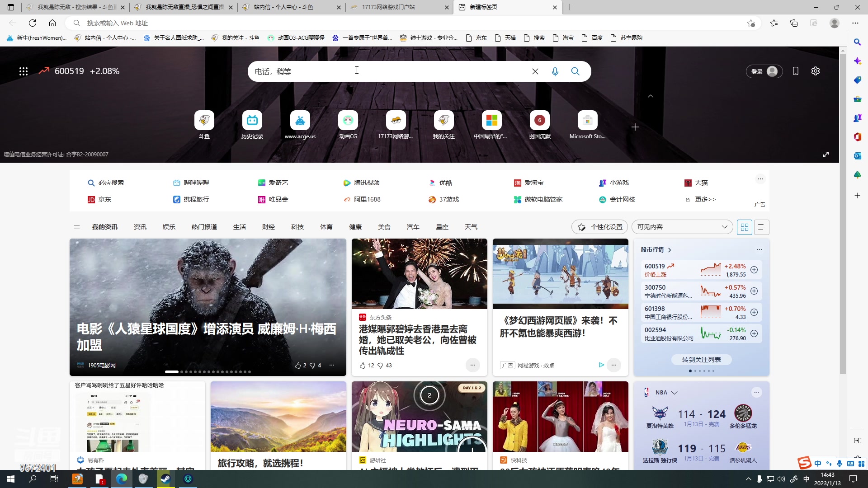The image size is (868, 488).
Task: Expand 股市行情 with arrow
Action: click(670, 250)
